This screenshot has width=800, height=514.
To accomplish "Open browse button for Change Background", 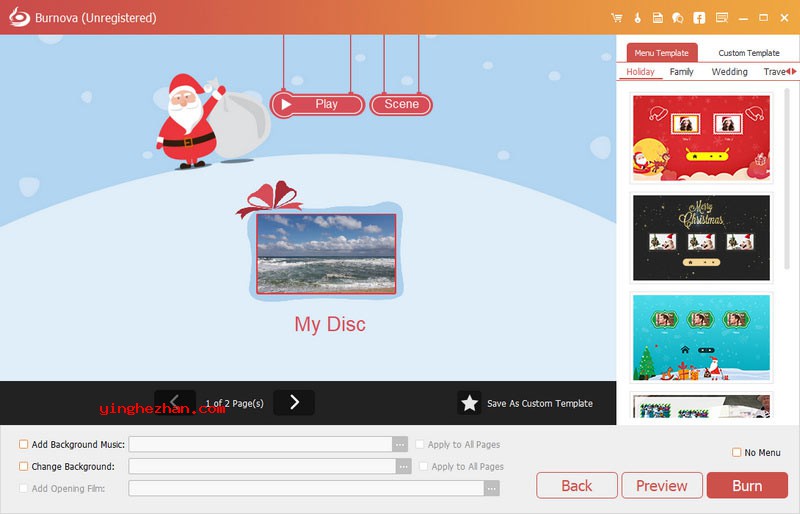I will (403, 466).
